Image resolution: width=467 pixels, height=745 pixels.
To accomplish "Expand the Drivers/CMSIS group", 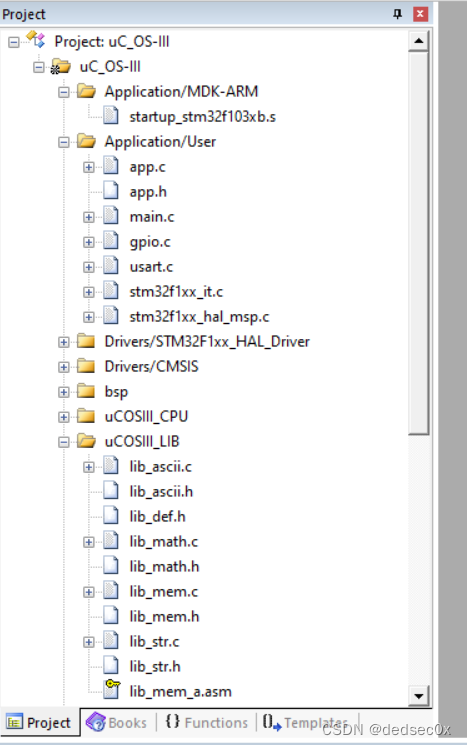I will pos(64,367).
